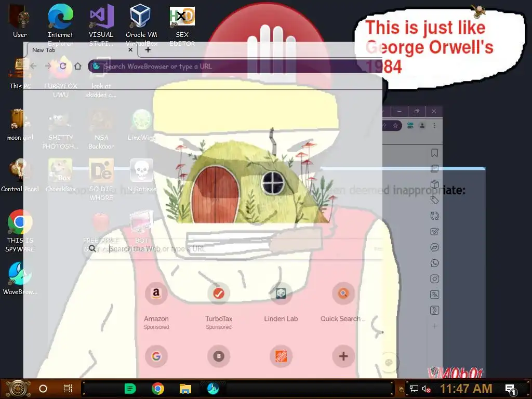
Task: Restore the background browser window
Action: tap(417, 111)
